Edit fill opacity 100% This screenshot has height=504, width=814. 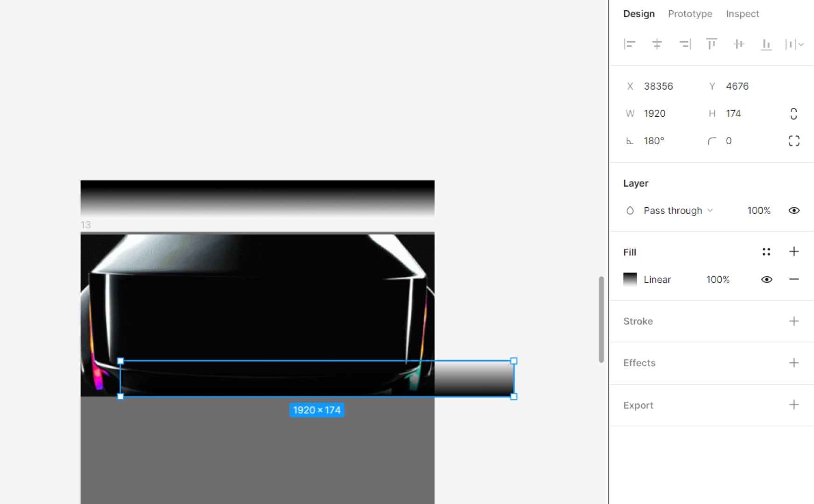718,280
